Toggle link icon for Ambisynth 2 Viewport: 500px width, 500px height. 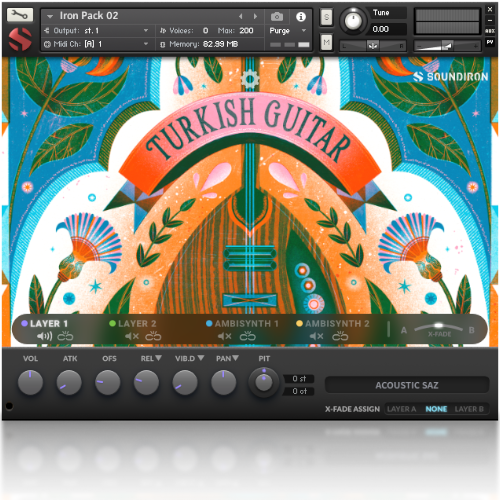coord(340,336)
